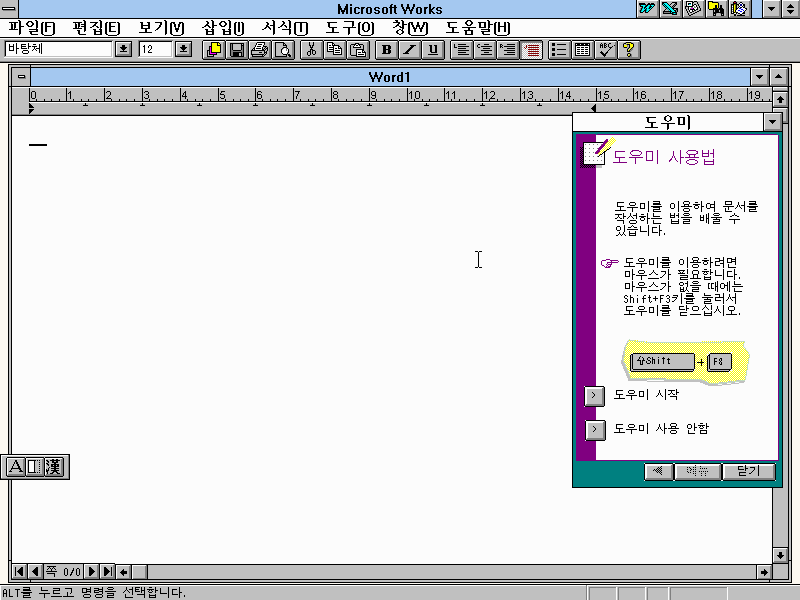This screenshot has width=800, height=600.
Task: Select right align paragraph button
Action: 508,49
